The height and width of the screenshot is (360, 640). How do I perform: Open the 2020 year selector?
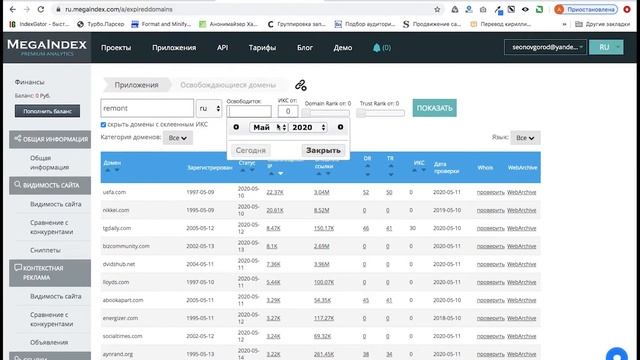[x=308, y=127]
